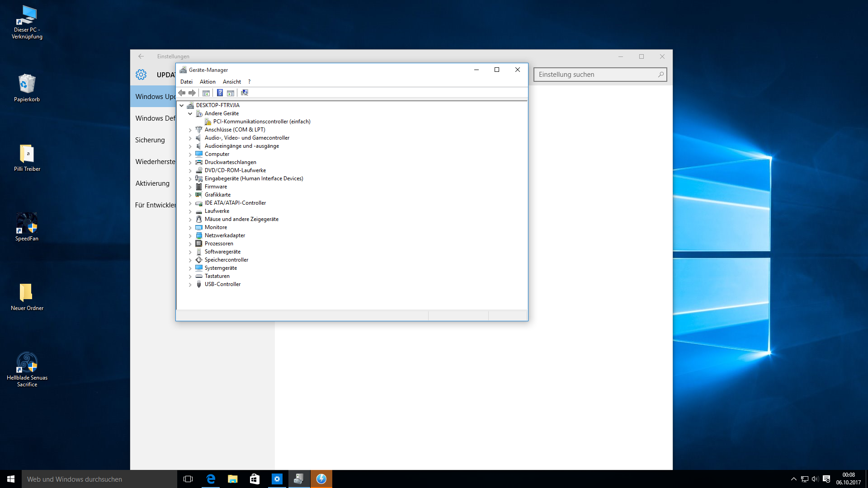Expand the Grafikkarte category
The height and width of the screenshot is (488, 868).
pyautogui.click(x=190, y=195)
